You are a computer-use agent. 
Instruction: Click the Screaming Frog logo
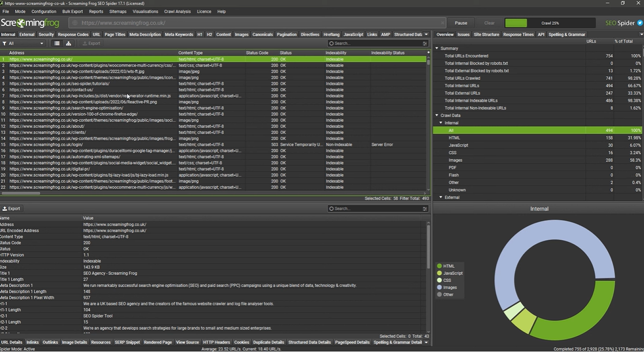point(30,23)
